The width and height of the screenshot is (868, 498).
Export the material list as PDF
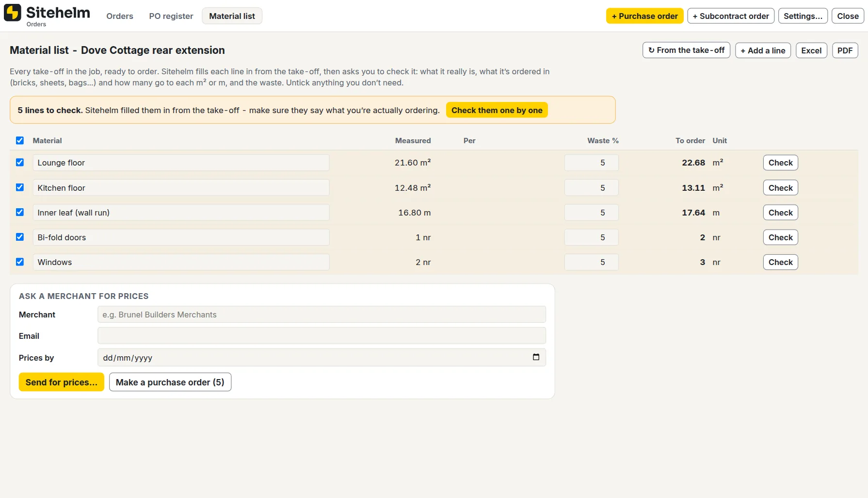tap(845, 50)
